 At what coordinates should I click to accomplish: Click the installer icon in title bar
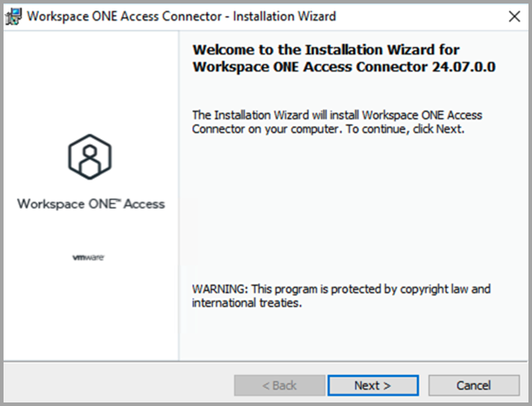(13, 17)
